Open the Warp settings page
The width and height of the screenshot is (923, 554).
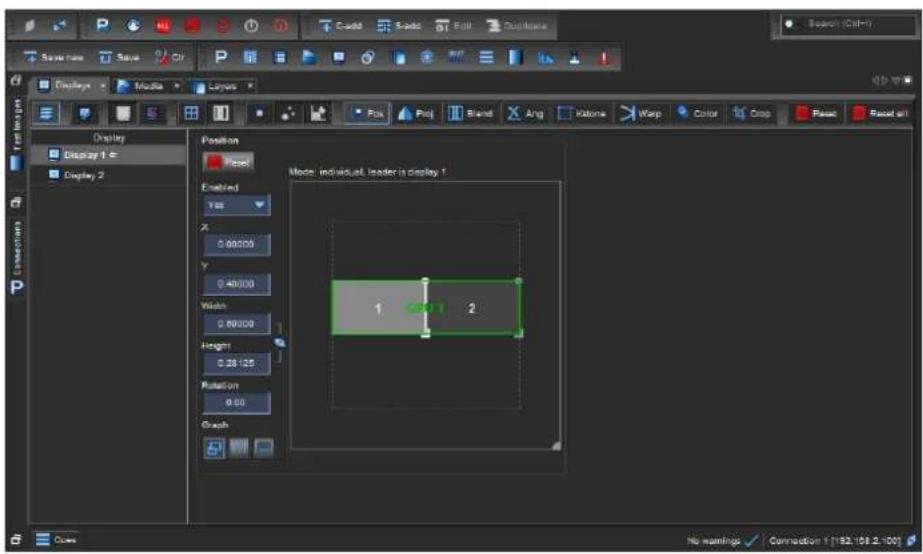click(x=640, y=114)
